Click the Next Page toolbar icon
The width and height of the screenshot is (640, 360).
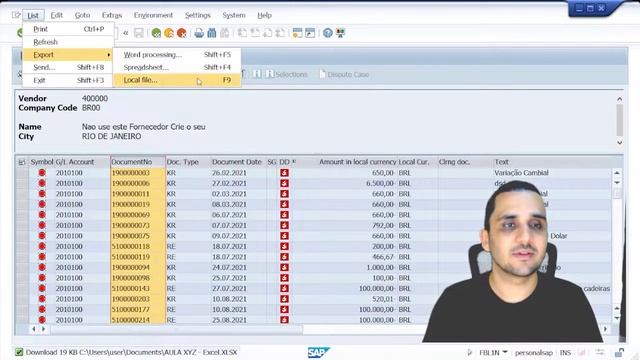268,33
